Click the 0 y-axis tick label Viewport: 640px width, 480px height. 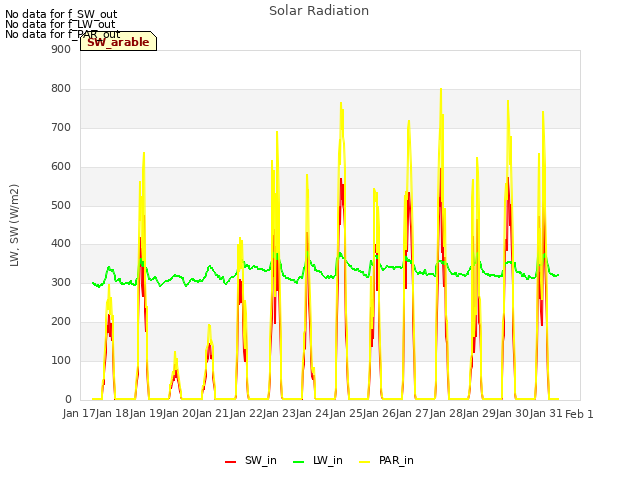(68, 400)
